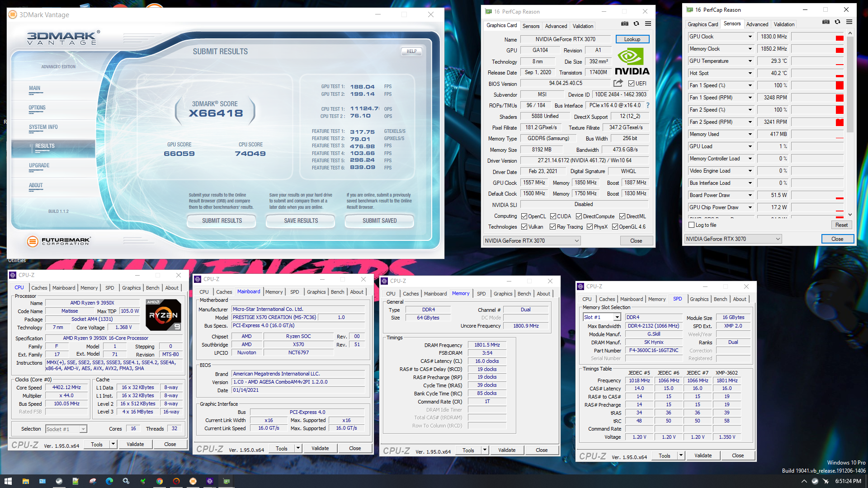This screenshot has height=488, width=868.
Task: Open Caches tab in CPU-Z CPU window
Action: click(x=39, y=288)
